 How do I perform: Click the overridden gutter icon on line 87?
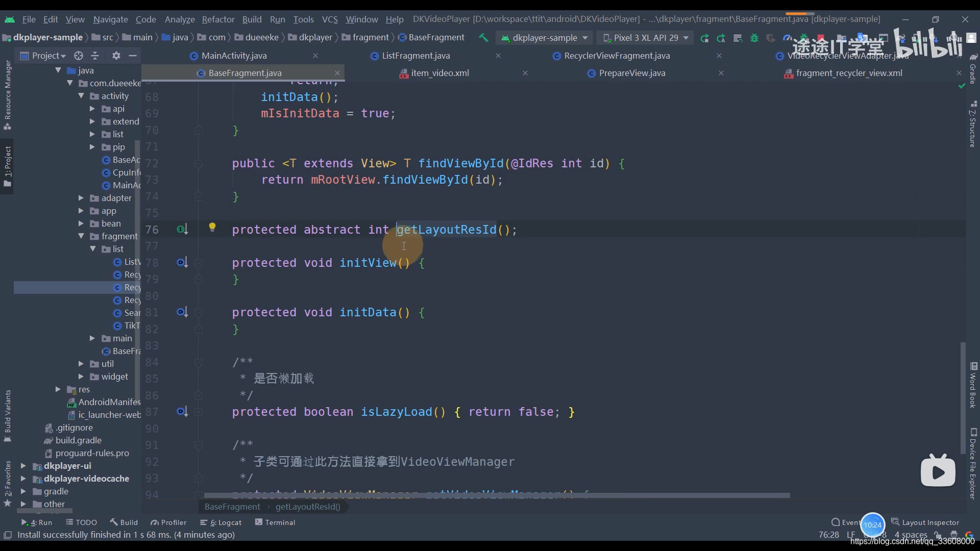[182, 412]
